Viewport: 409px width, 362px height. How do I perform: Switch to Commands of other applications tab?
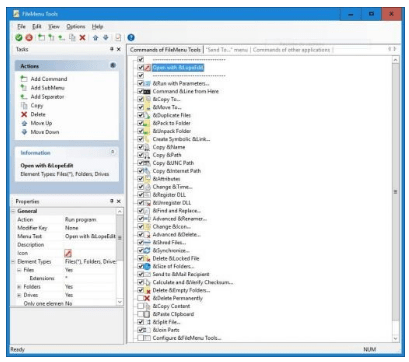291,50
